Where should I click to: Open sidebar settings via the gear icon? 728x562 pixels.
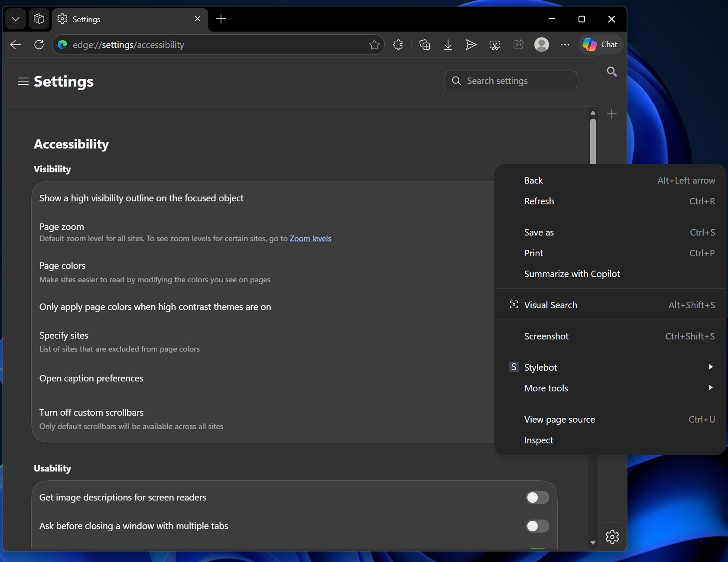tap(611, 537)
